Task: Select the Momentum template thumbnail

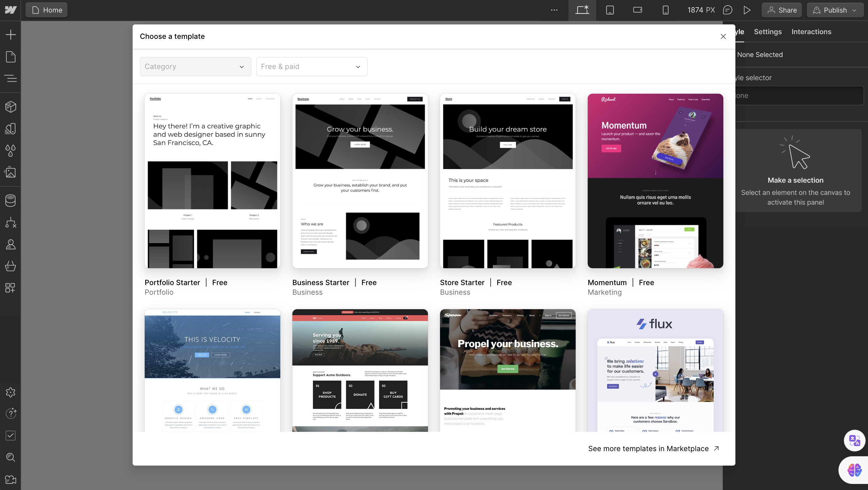Action: tap(655, 181)
